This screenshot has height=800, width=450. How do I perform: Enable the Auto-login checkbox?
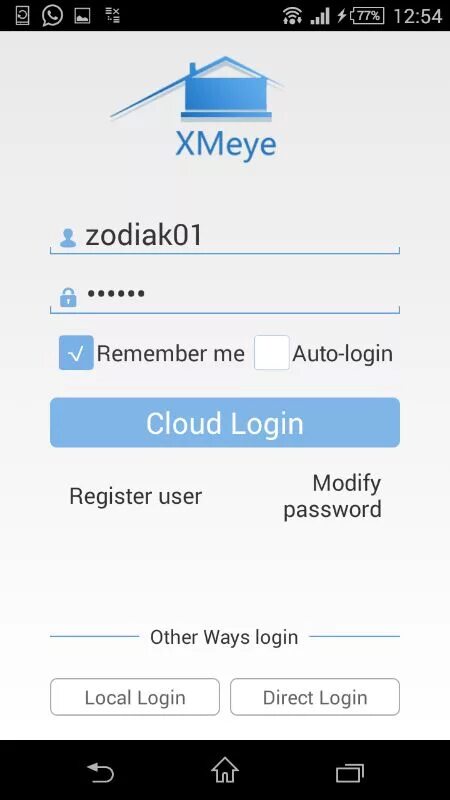point(272,353)
